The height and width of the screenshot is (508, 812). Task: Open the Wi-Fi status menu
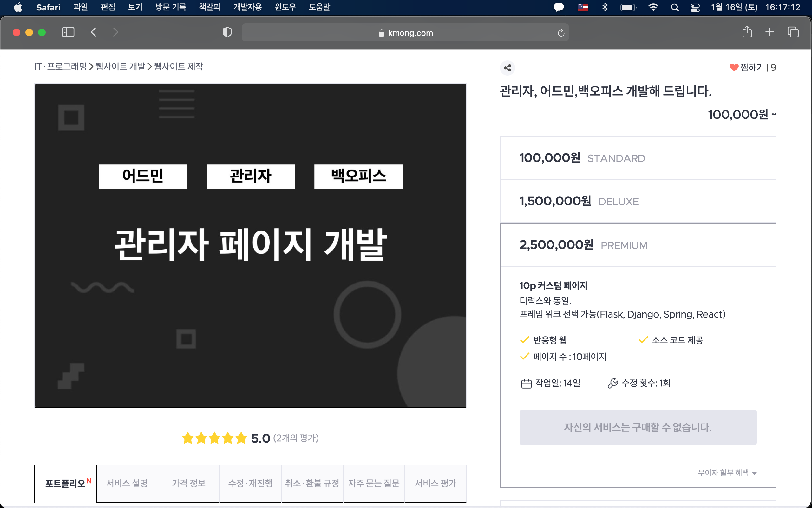click(x=653, y=7)
